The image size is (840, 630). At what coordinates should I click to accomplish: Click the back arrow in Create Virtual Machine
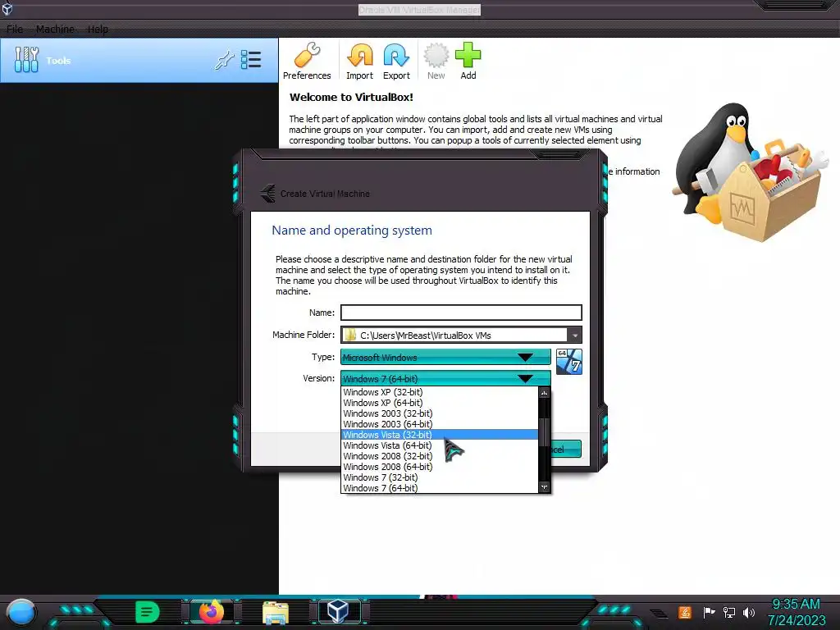point(268,193)
